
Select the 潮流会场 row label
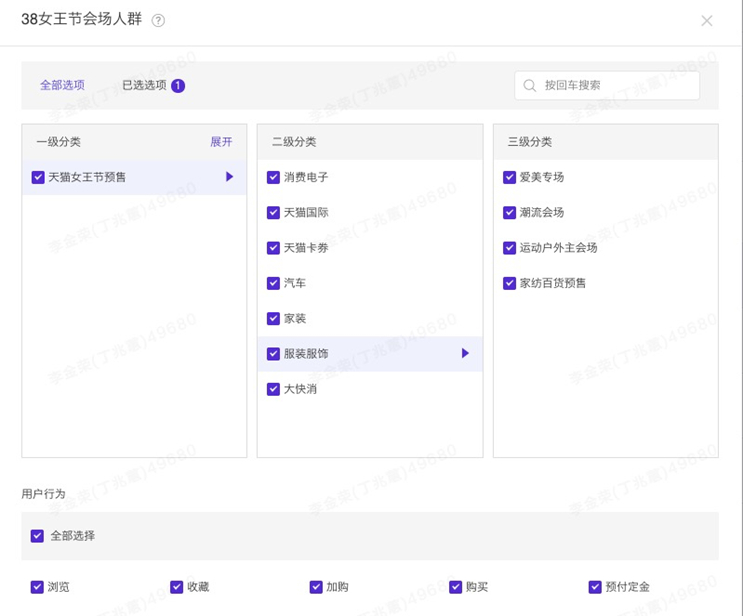pos(542,212)
